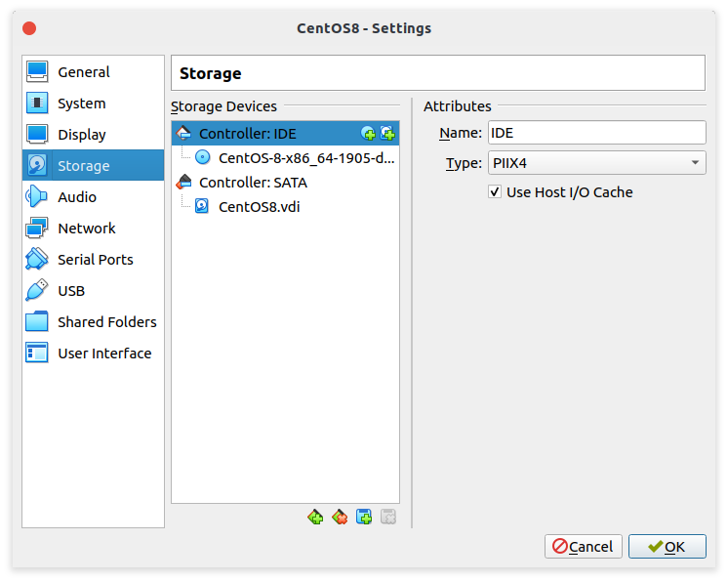The width and height of the screenshot is (728, 582).
Task: Click the add storage attachment icon below list
Action: coord(364,517)
